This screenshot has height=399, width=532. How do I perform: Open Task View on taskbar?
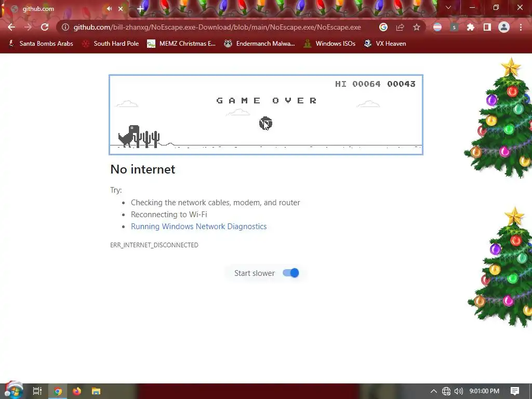[37, 391]
